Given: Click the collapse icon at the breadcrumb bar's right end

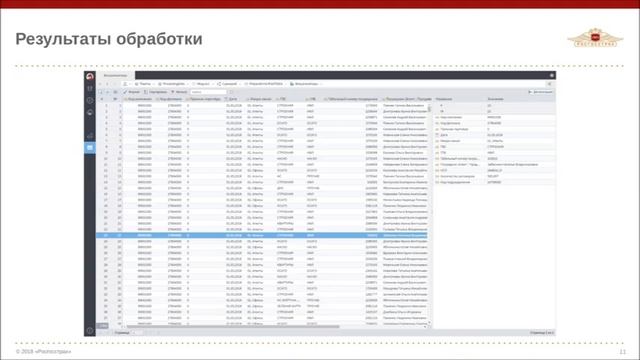Looking at the screenshot, I should tap(550, 84).
